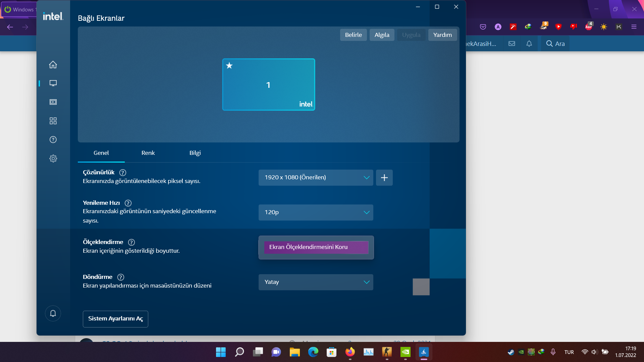Select display 1 thumbnail
This screenshot has width=644, height=362.
pos(268,84)
